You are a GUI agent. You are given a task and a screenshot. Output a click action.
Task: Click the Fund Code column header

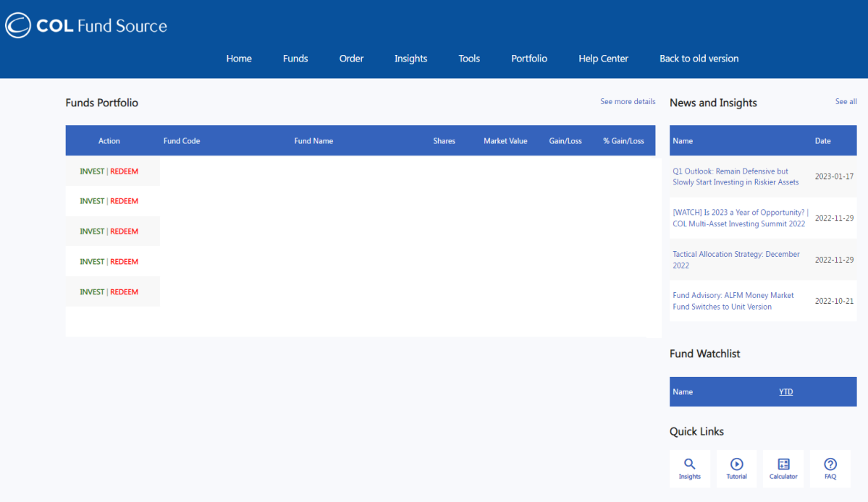point(182,141)
